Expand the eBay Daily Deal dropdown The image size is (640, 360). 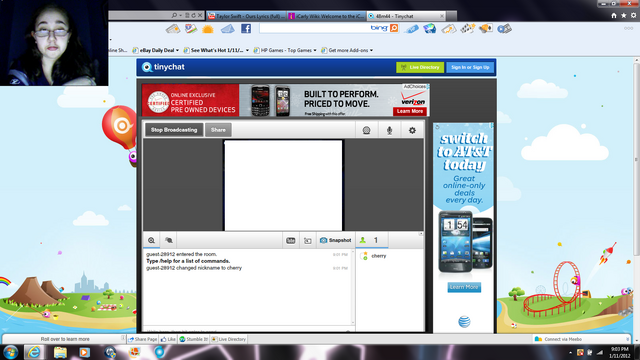pyautogui.click(x=177, y=50)
